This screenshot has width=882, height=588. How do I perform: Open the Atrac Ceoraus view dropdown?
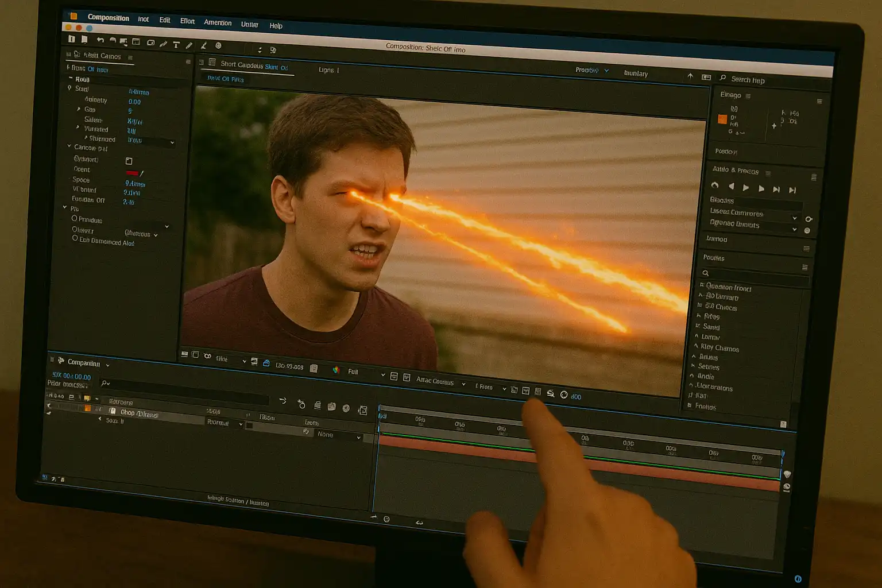coord(440,382)
